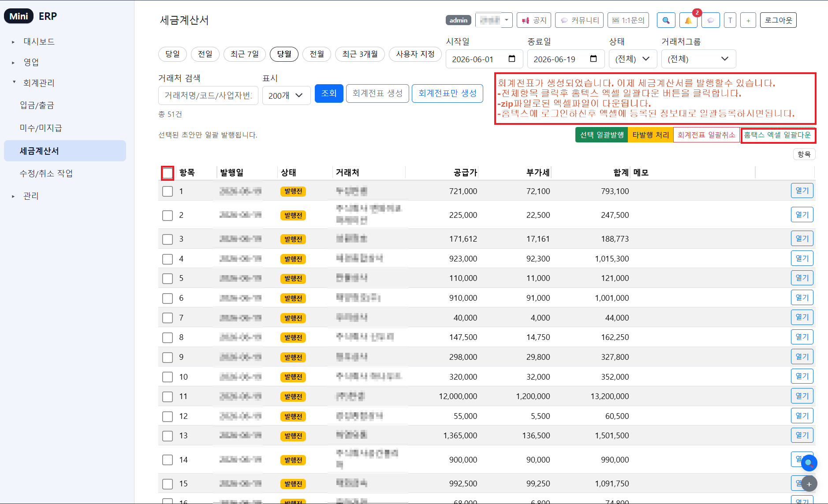
Task: Click the 회계전표 일괄취소 button
Action: [706, 135]
